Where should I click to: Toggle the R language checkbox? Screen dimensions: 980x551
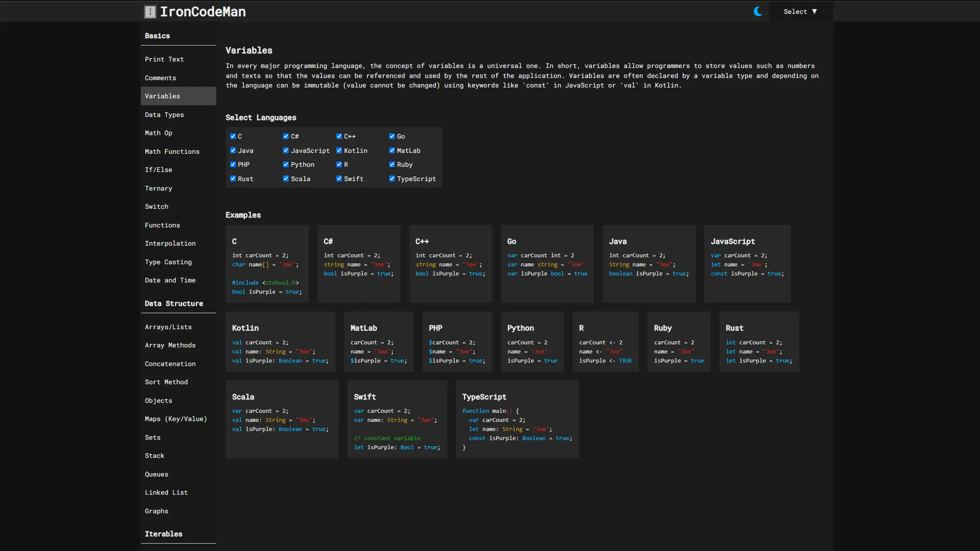(x=339, y=164)
